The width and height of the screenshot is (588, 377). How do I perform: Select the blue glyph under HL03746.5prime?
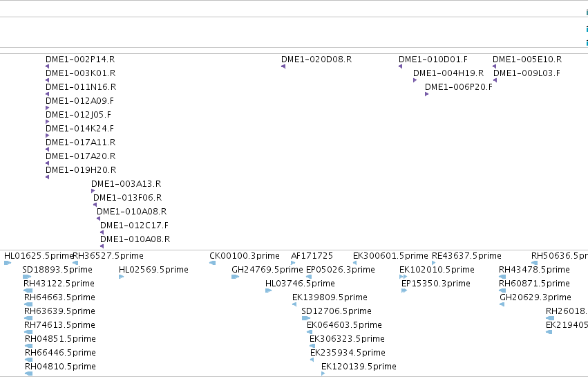pyautogui.click(x=268, y=291)
